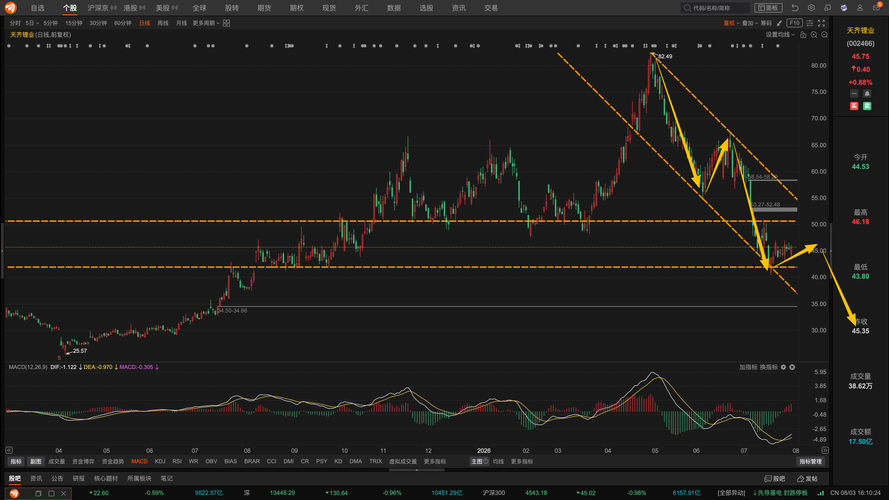
Task: Click the MACD indicator settings gear
Action: tap(784, 367)
